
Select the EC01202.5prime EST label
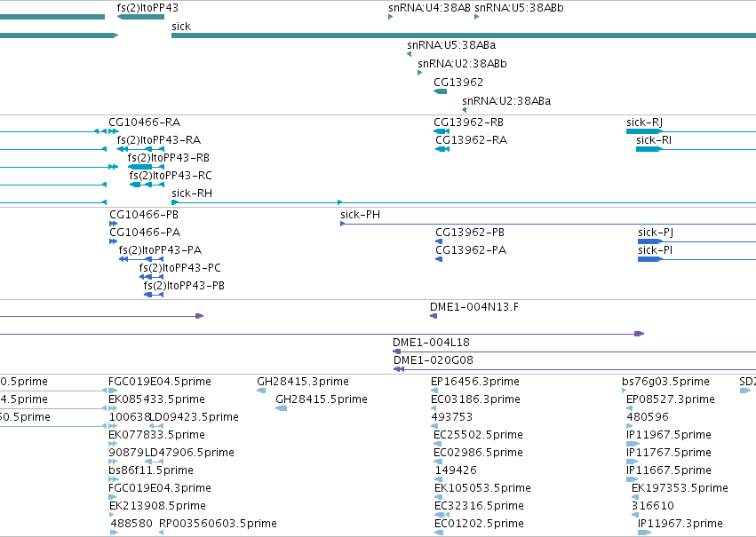479,524
